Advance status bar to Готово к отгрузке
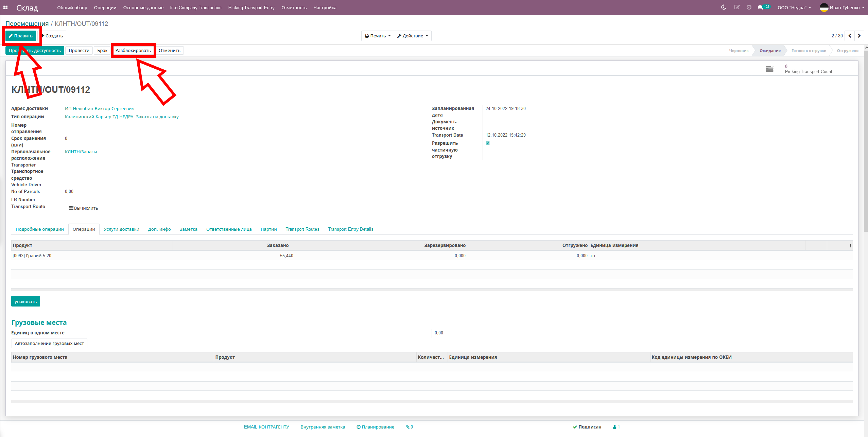 pos(809,50)
